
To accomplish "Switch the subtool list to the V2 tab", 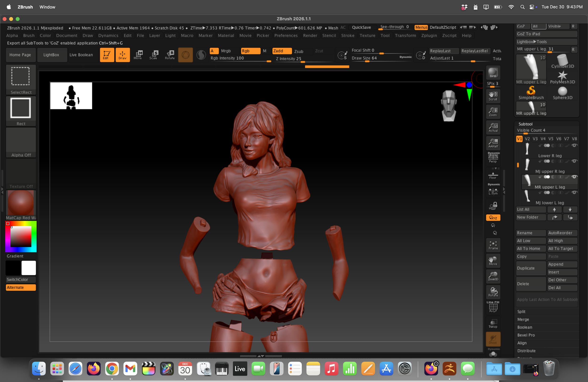I will pos(527,139).
